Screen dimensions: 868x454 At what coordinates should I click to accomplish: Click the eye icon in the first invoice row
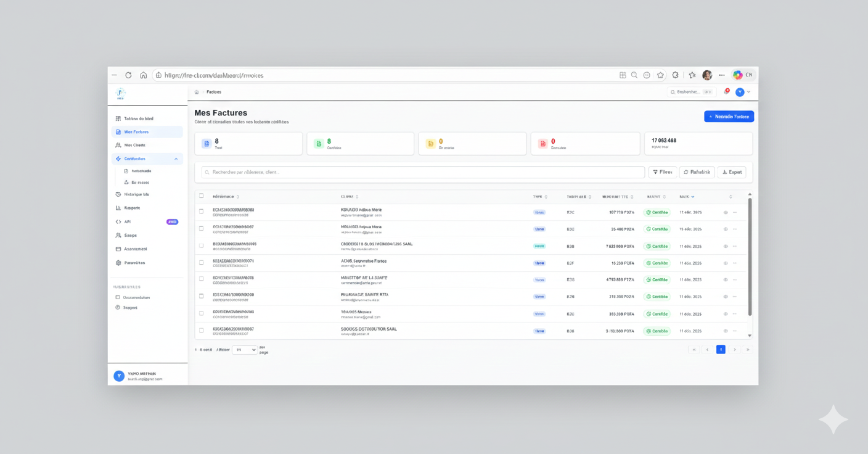pos(726,212)
